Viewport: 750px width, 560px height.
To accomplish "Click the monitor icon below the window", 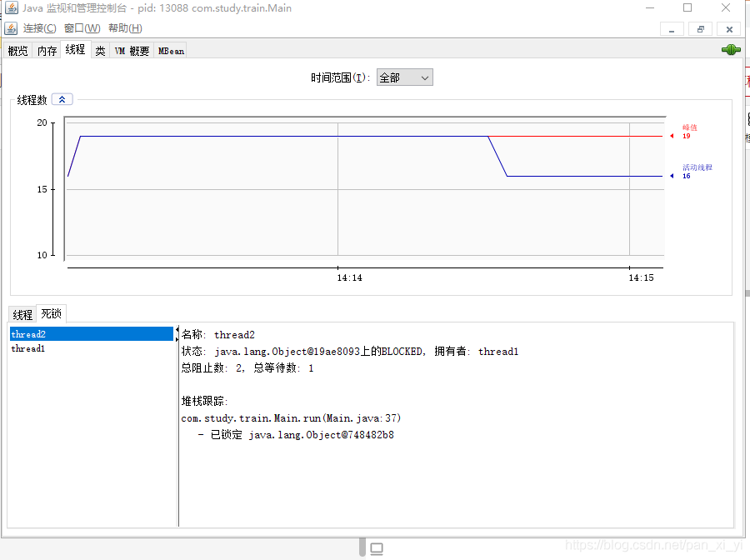I will pos(377,549).
